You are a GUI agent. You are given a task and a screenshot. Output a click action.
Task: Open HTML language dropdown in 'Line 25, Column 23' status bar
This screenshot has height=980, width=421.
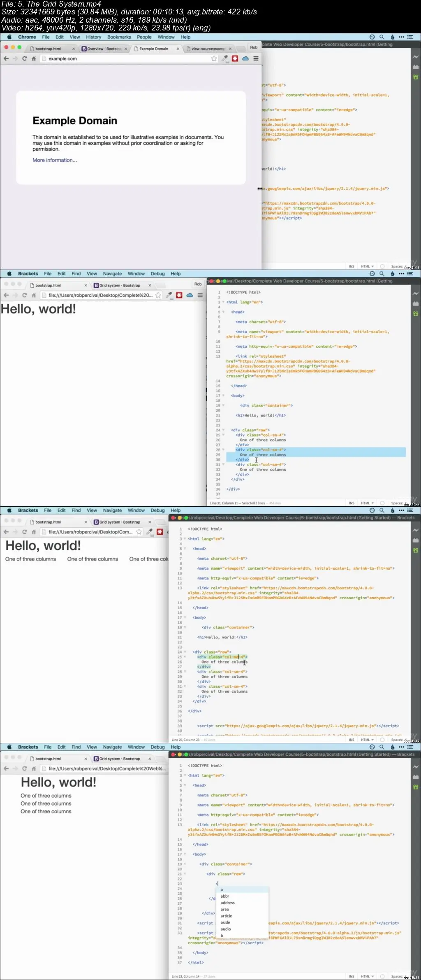tap(368, 740)
